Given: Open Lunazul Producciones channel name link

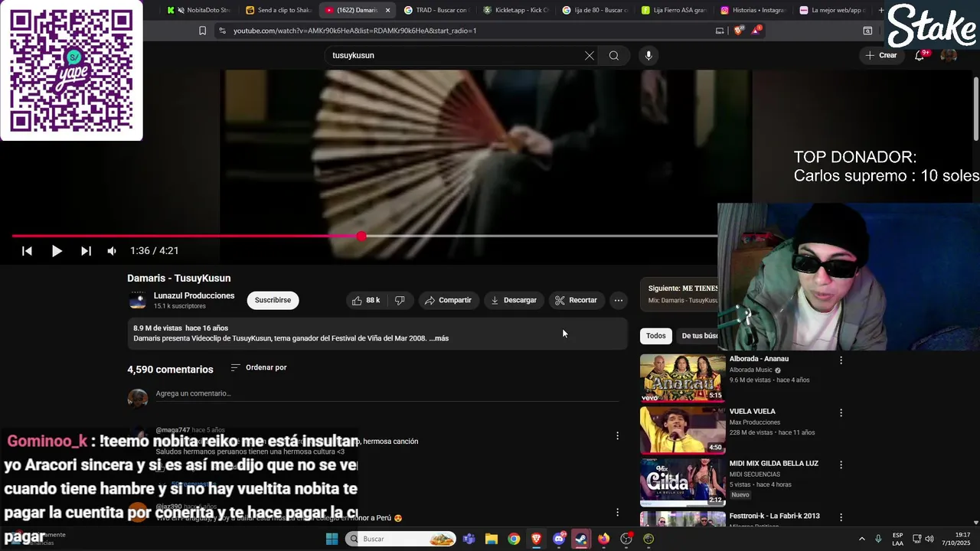Looking at the screenshot, I should pos(194,295).
